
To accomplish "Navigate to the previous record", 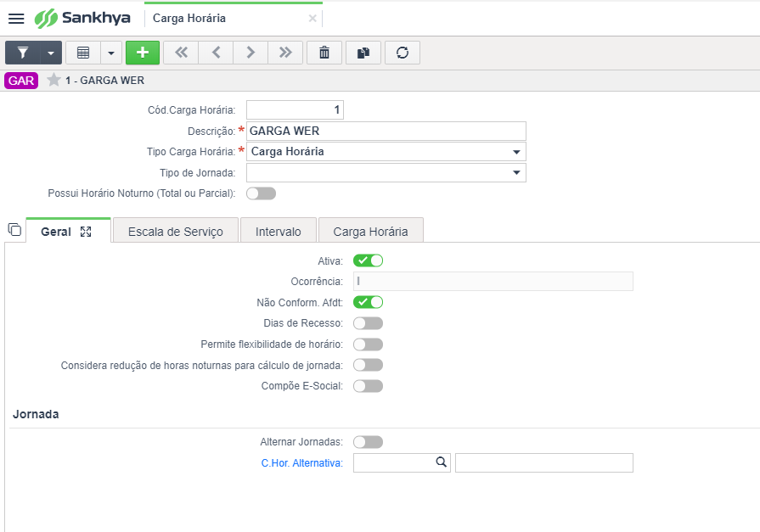I will 217,53.
